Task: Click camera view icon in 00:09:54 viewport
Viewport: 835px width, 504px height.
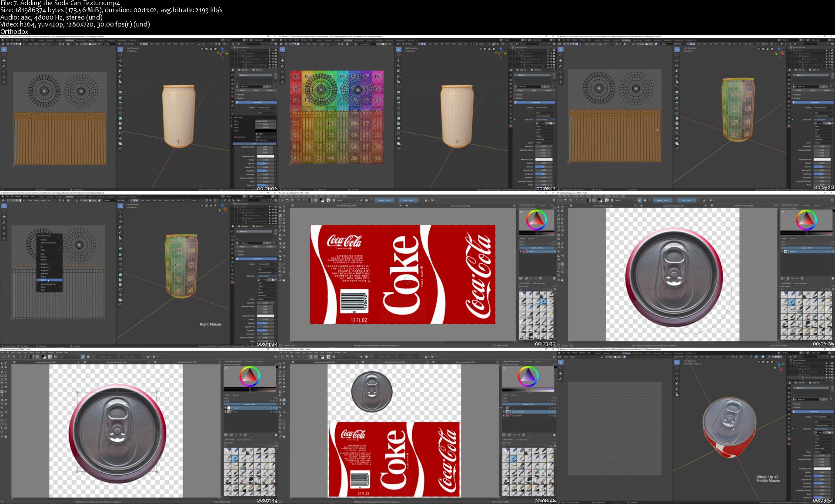Action: (763, 362)
